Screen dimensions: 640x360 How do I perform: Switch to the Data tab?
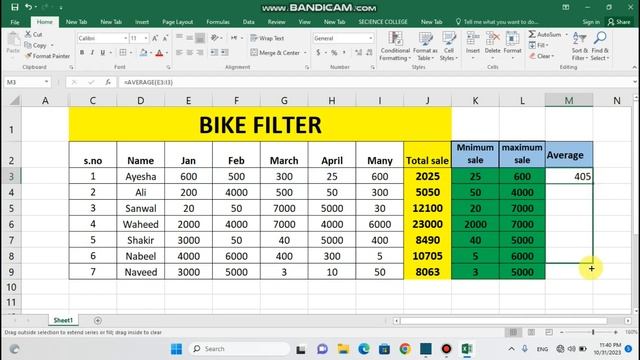[248, 22]
